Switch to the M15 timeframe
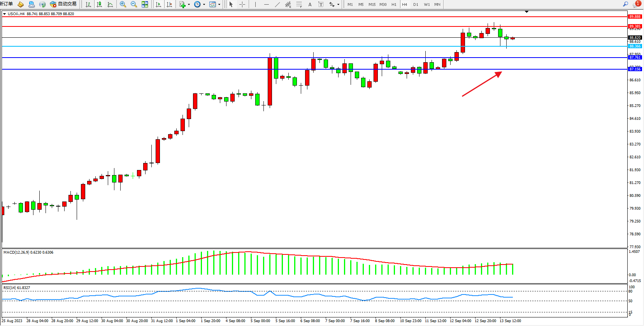Image resolution: width=644 pixels, height=326 pixels. [x=372, y=4]
